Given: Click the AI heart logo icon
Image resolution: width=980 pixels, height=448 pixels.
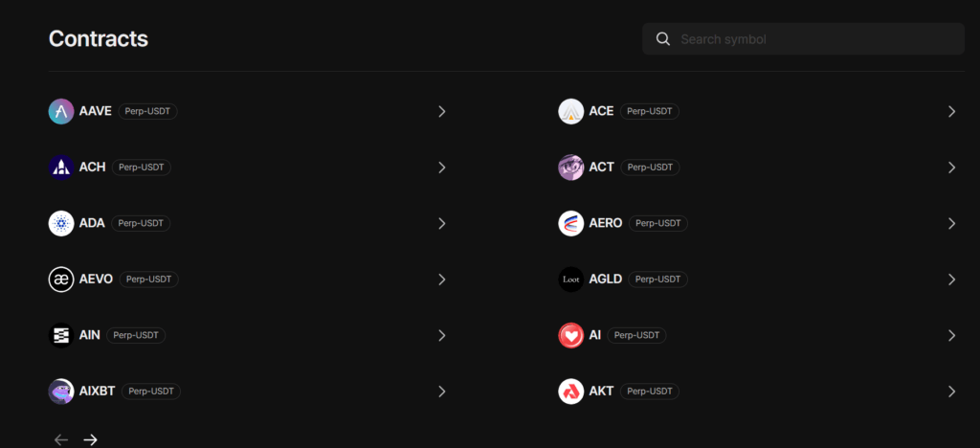Looking at the screenshot, I should pos(571,335).
